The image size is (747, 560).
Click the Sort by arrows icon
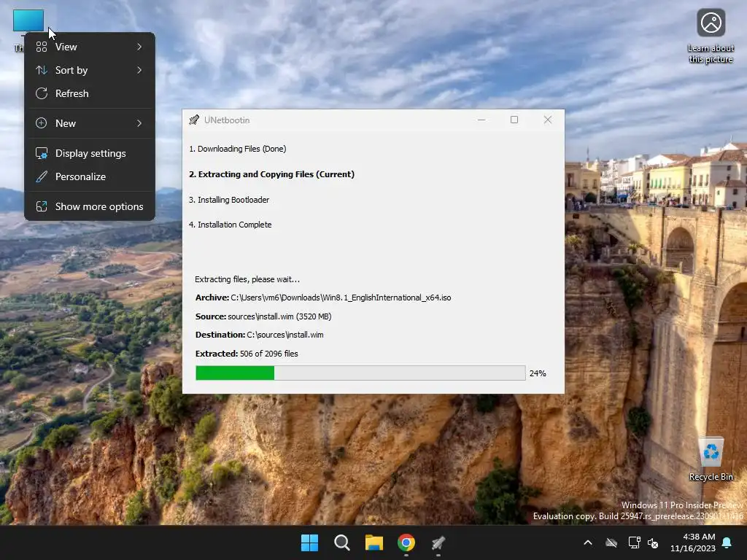click(42, 70)
